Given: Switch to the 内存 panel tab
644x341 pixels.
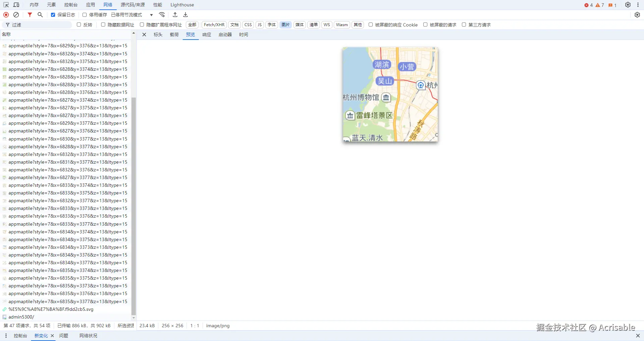Looking at the screenshot, I should 34,5.
